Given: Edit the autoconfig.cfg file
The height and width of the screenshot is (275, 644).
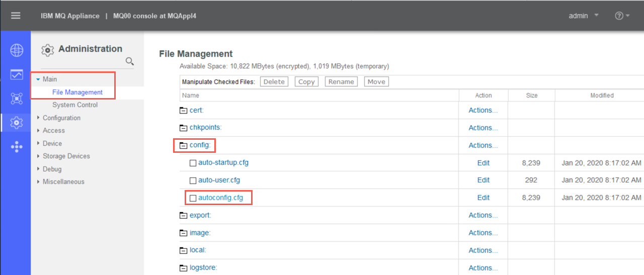Looking at the screenshot, I should pyautogui.click(x=484, y=198).
